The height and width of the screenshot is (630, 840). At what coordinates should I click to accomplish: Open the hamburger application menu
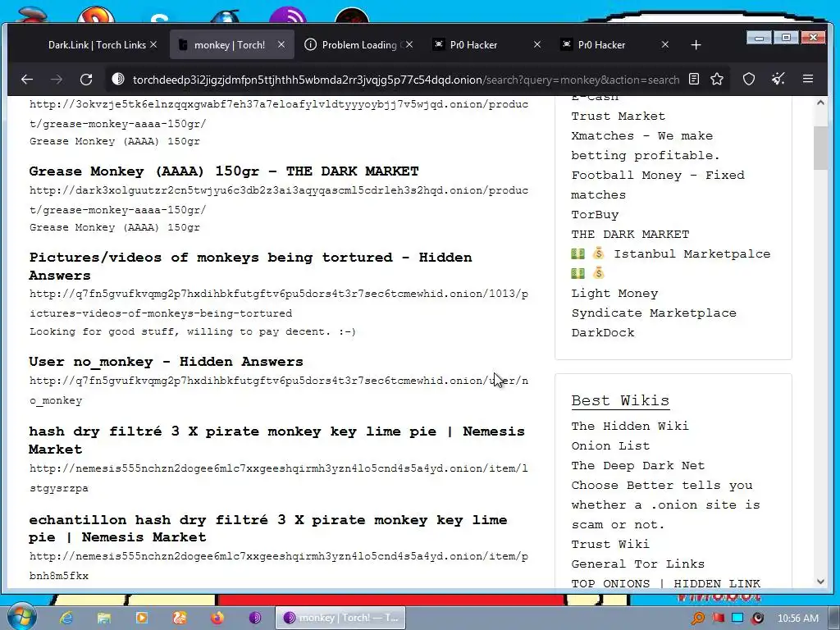[x=808, y=80]
